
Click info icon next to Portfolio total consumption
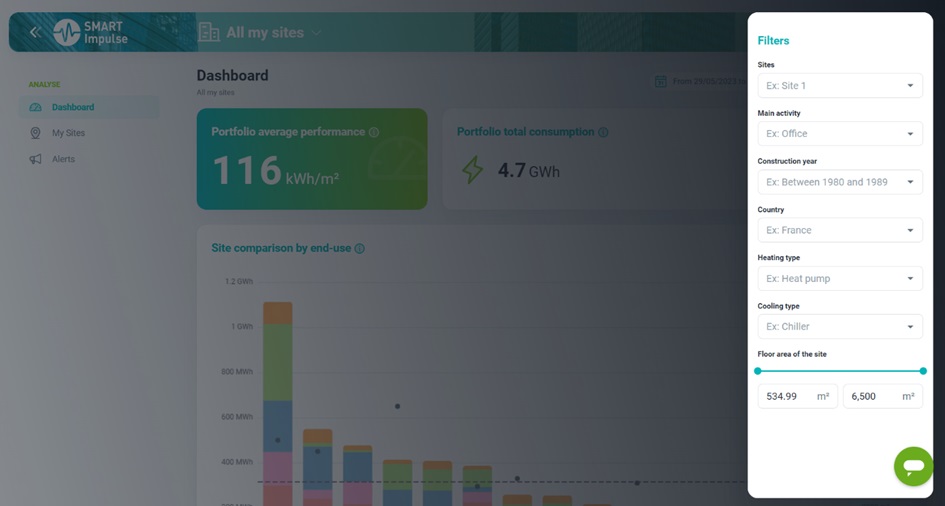(603, 132)
